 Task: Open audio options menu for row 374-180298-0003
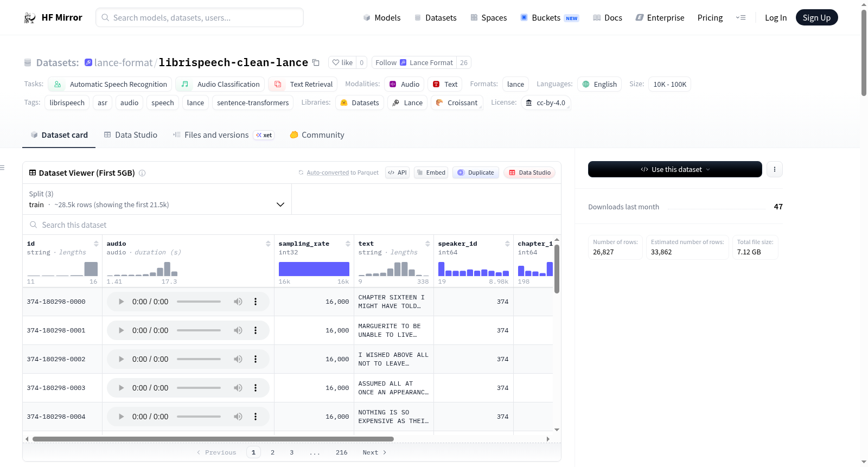(256, 388)
